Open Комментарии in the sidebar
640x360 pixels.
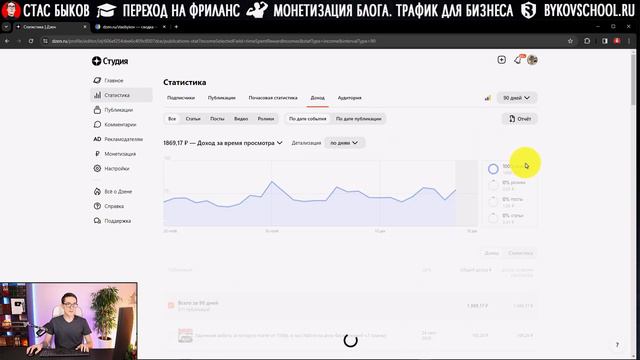[121, 124]
